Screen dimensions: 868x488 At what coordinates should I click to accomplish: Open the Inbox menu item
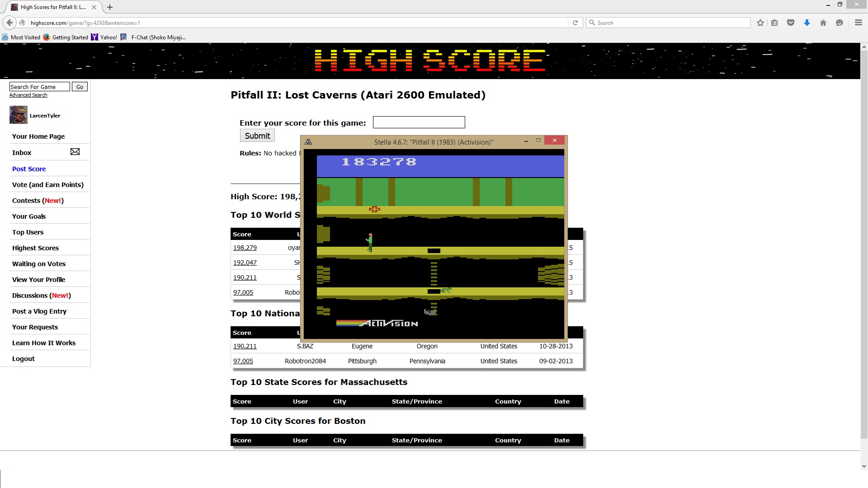[x=22, y=153]
